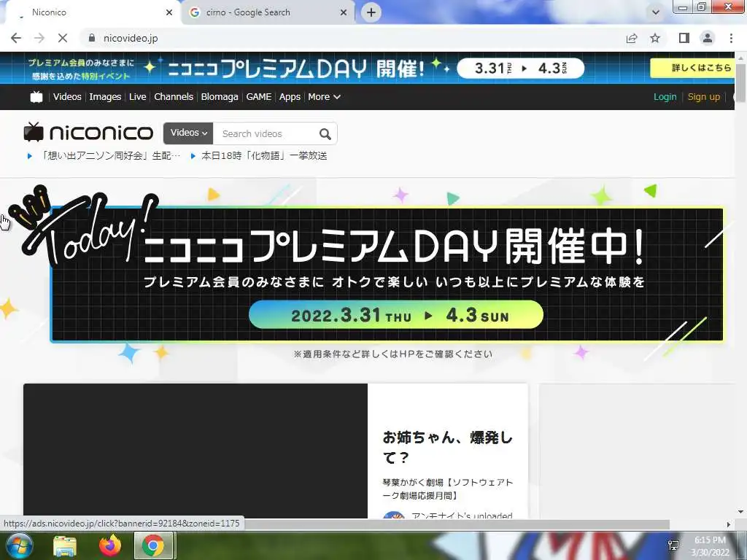Go back with the browser back arrow
This screenshot has height=560, width=747.
[16, 38]
